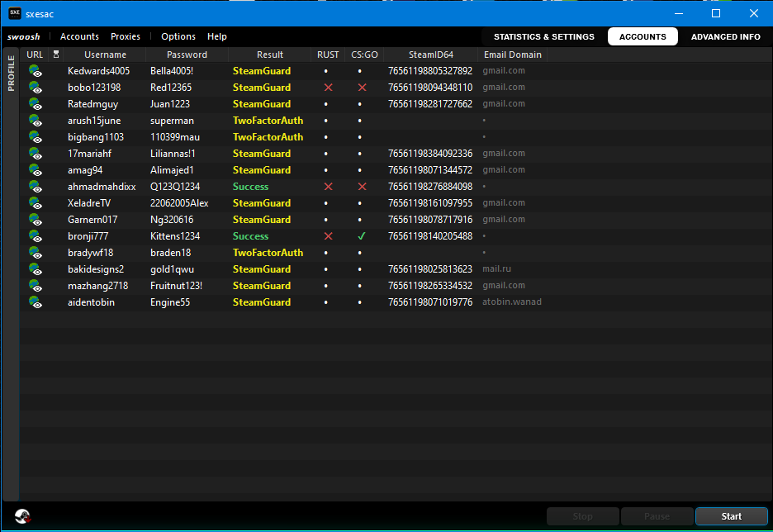Maximize the sxesac window
The width and height of the screenshot is (773, 532).
(x=716, y=13)
